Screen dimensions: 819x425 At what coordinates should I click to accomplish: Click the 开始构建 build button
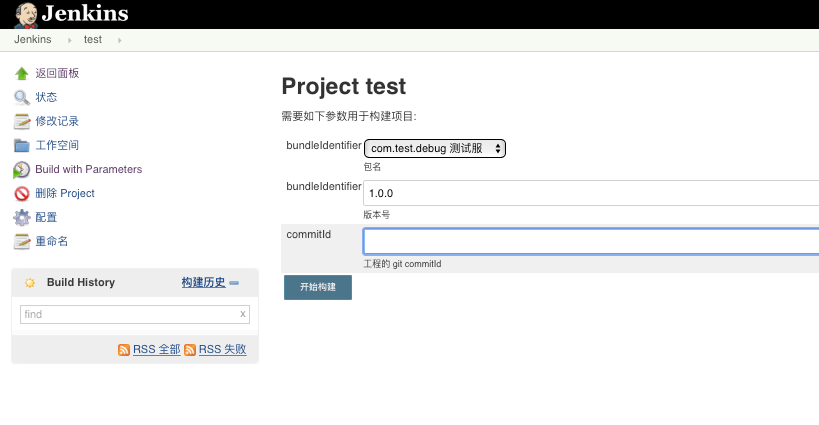[318, 287]
